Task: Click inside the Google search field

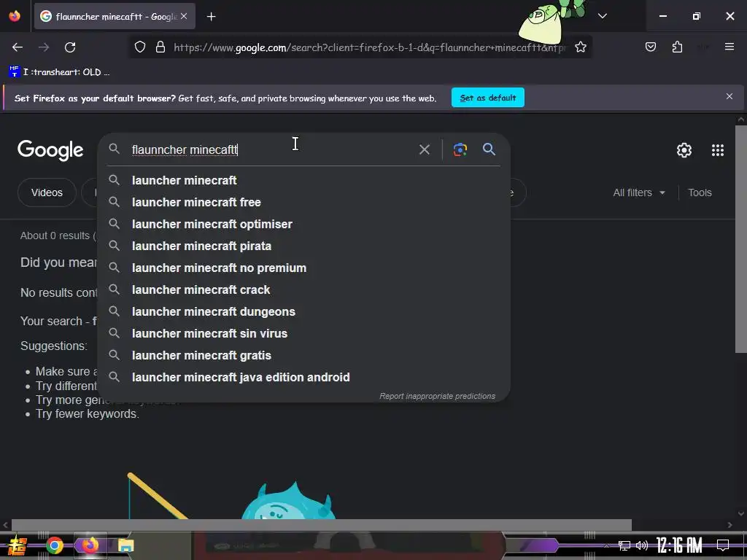Action: [271, 149]
